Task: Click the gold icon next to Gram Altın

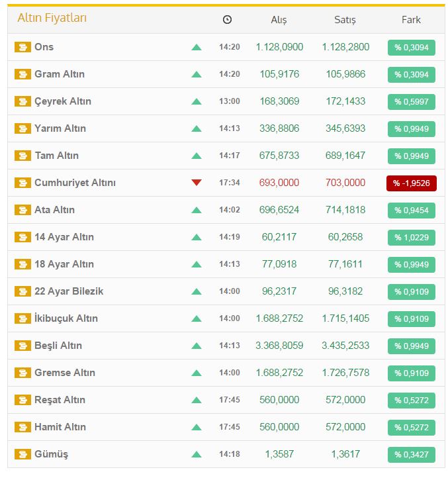Action: [23, 74]
